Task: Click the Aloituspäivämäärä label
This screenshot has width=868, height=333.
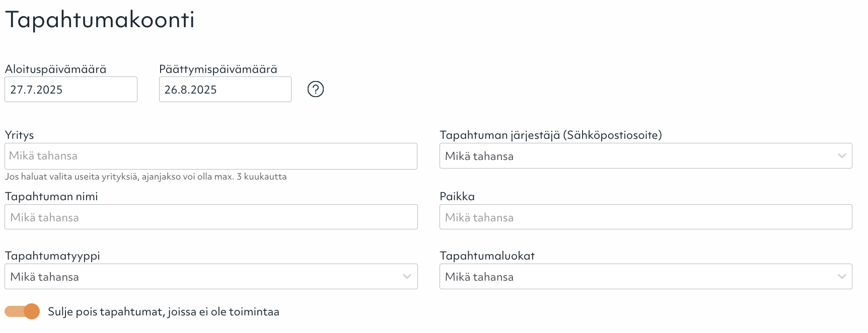Action: click(x=56, y=69)
